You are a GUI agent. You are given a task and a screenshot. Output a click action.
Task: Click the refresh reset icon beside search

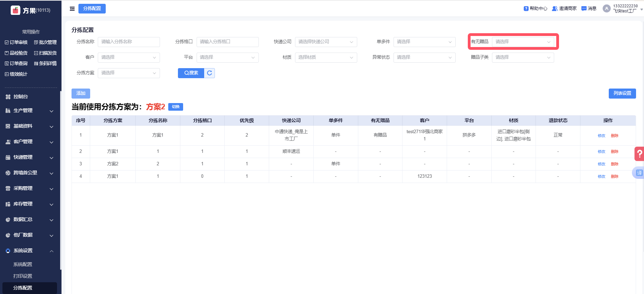(x=209, y=73)
